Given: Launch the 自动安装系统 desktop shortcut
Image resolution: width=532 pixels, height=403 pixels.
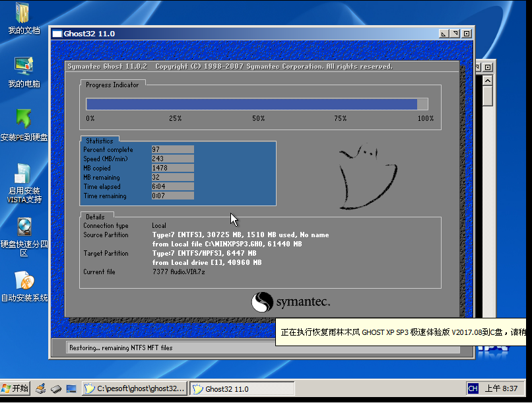Looking at the screenshot, I should pyautogui.click(x=24, y=286).
